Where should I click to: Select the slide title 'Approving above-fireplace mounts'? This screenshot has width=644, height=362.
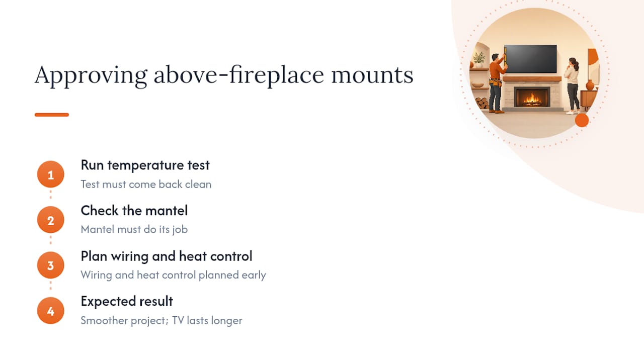click(x=224, y=75)
